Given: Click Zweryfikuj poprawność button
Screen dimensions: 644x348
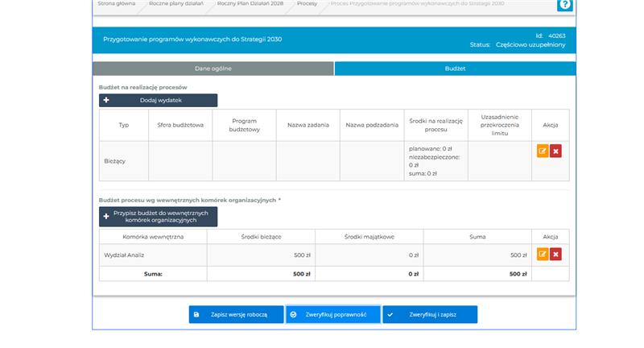Looking at the screenshot, I should [332, 314].
